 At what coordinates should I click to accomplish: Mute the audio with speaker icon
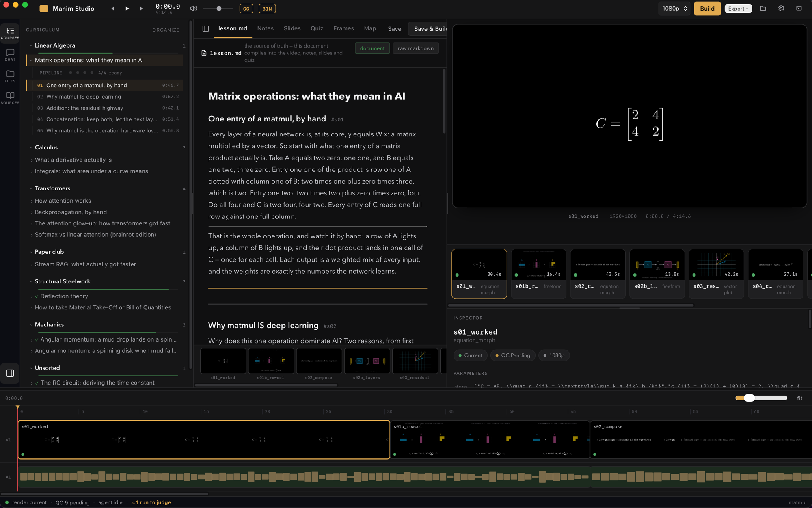(194, 9)
